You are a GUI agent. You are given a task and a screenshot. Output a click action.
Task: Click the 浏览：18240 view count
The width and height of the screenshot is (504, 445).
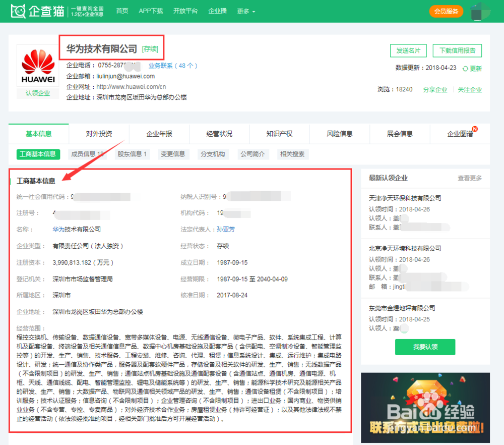[395, 89]
